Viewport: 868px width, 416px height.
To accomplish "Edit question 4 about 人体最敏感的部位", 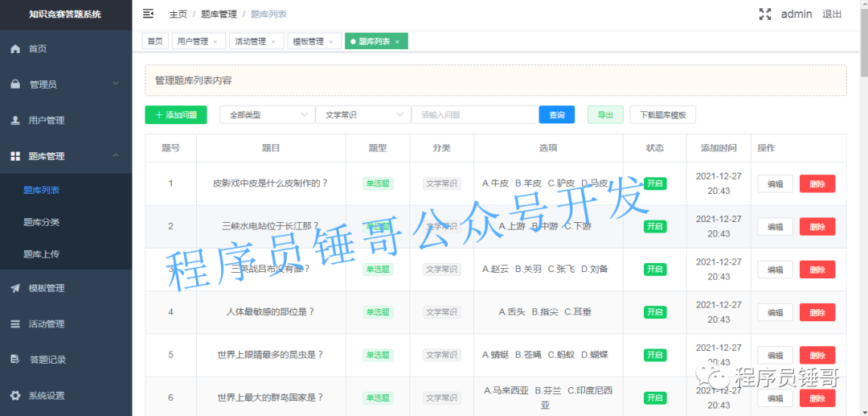I will point(775,312).
